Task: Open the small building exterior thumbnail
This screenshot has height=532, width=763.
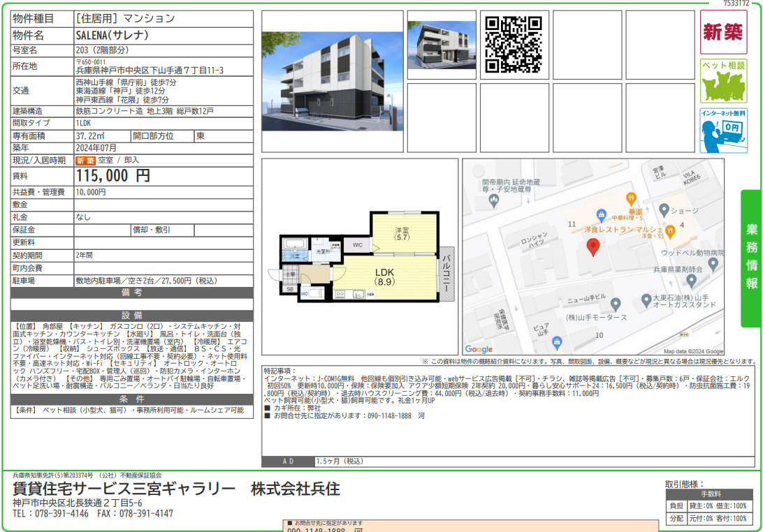Action: [442, 45]
